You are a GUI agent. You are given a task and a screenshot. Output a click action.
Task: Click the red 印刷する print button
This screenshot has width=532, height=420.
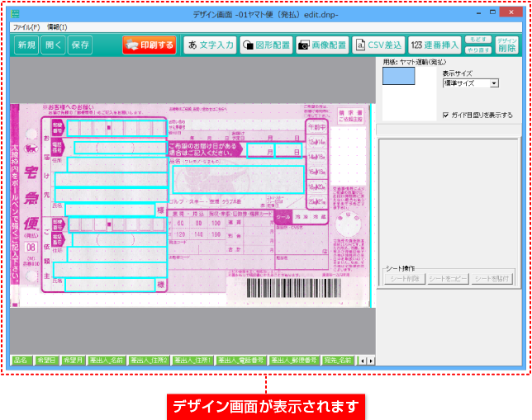150,45
